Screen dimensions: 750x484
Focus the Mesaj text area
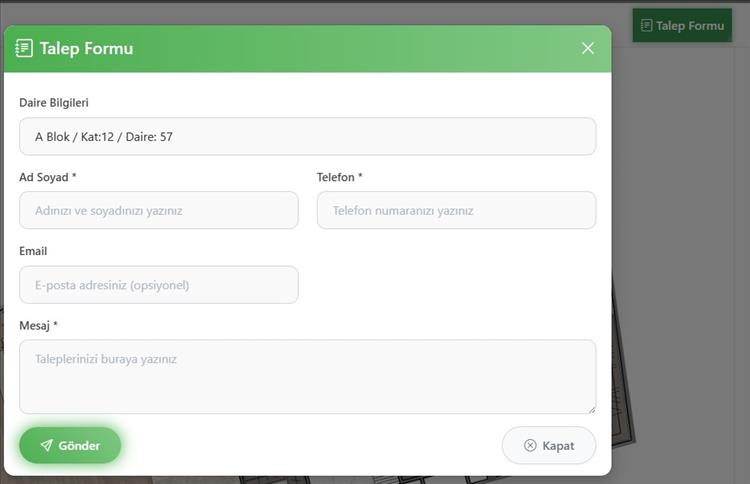[x=307, y=376]
